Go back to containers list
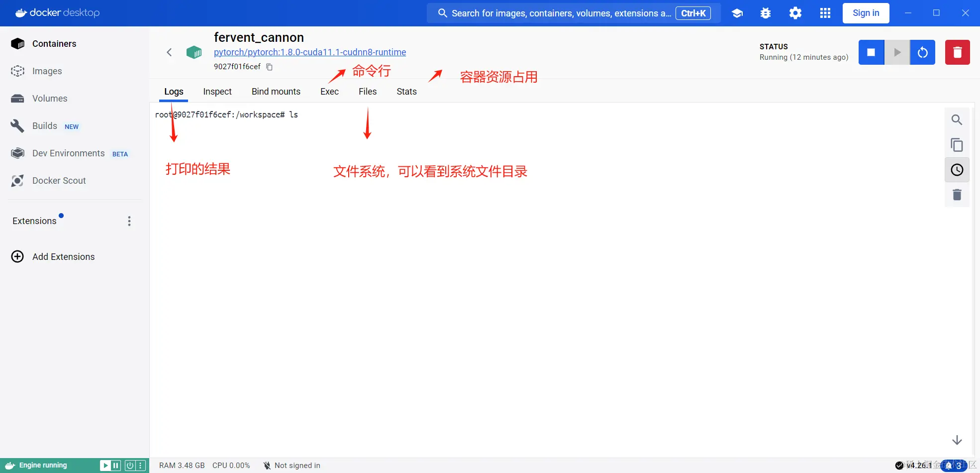The image size is (980, 473). pos(169,52)
